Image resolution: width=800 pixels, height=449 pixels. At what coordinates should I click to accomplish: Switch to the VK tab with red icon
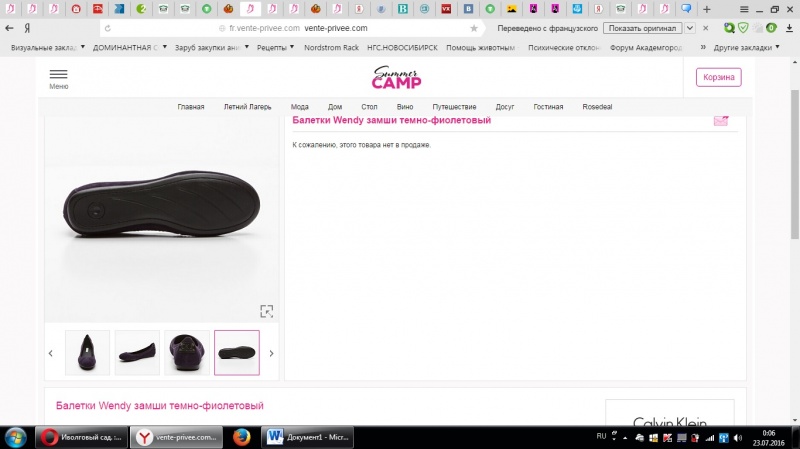point(446,9)
